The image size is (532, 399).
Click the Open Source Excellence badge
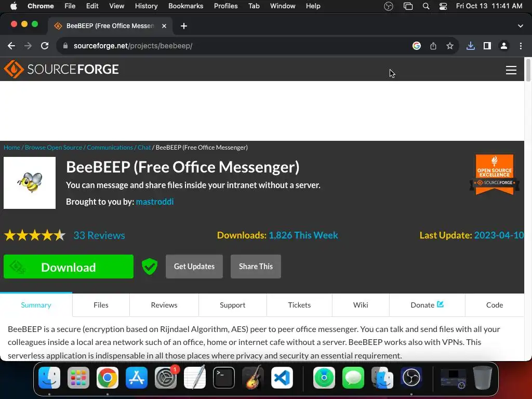tap(495, 175)
